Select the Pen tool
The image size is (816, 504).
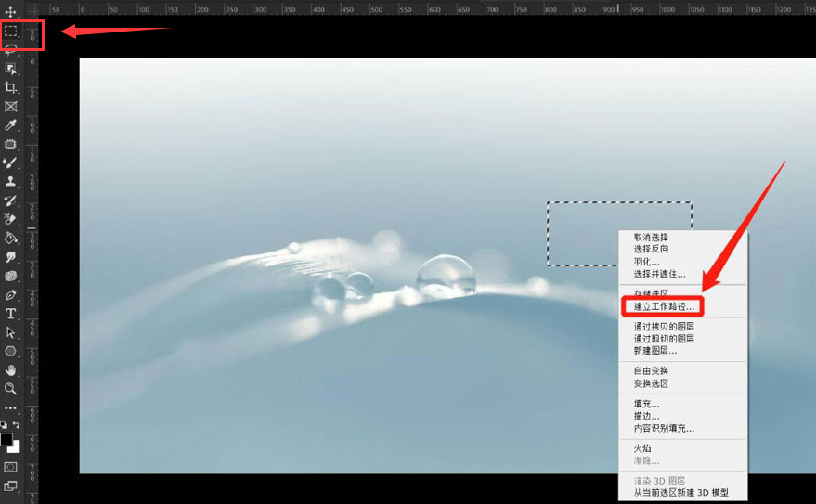[x=10, y=295]
